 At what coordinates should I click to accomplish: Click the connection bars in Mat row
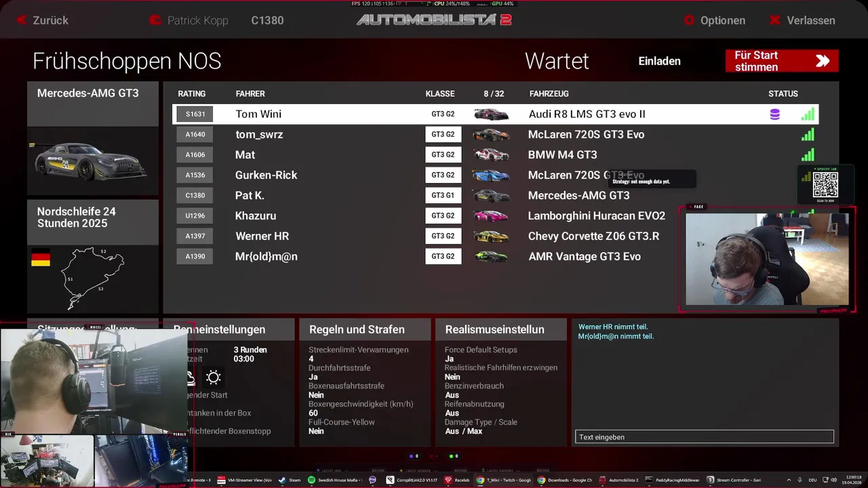click(x=808, y=155)
